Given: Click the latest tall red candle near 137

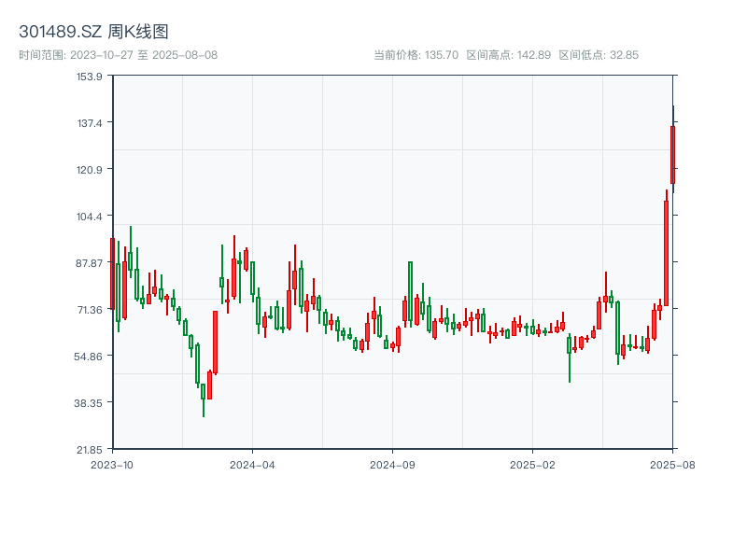Looking at the screenshot, I should coord(672,155).
